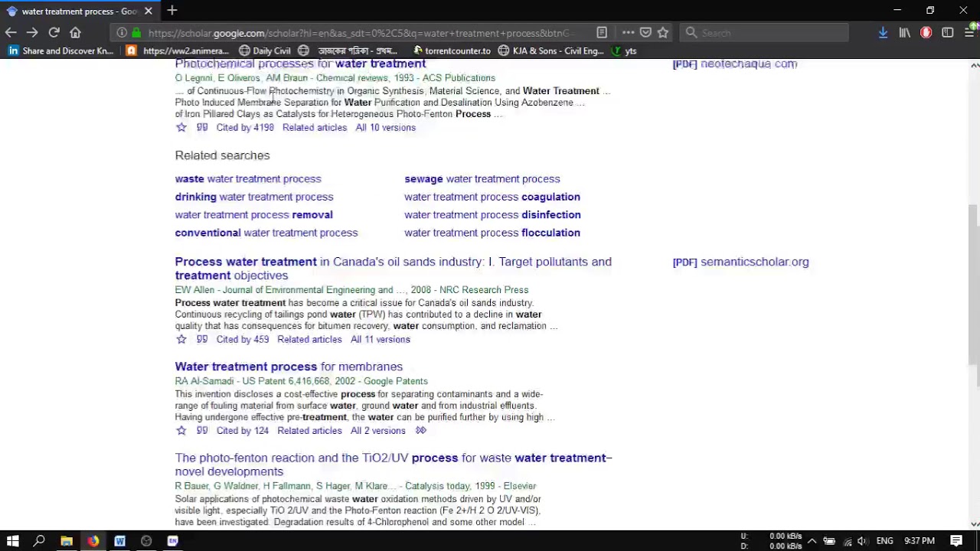Screen dimensions: 980x551
Task: Search 'water treatment process flocculation' related query
Action: tap(492, 233)
